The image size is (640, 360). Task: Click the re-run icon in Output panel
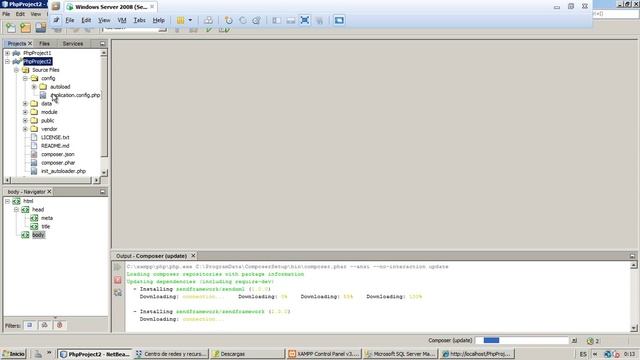pos(118,267)
